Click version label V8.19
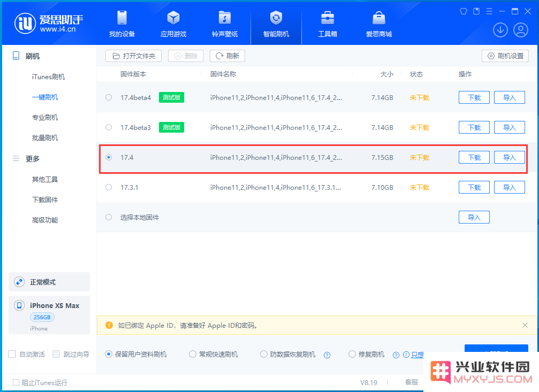Image resolution: width=539 pixels, height=392 pixels. (x=368, y=382)
